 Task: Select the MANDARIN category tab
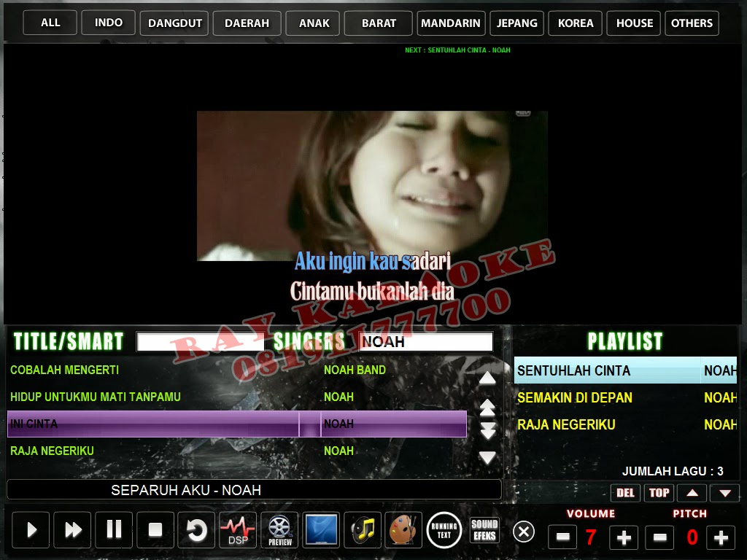click(x=451, y=23)
